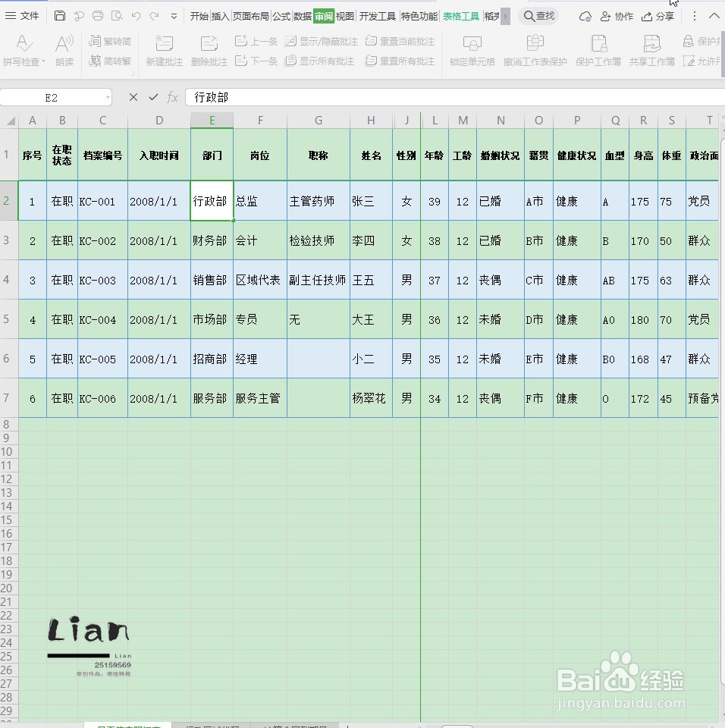725x728 pixels.
Task: Switch to the 表格工具 tab
Action: (x=461, y=16)
